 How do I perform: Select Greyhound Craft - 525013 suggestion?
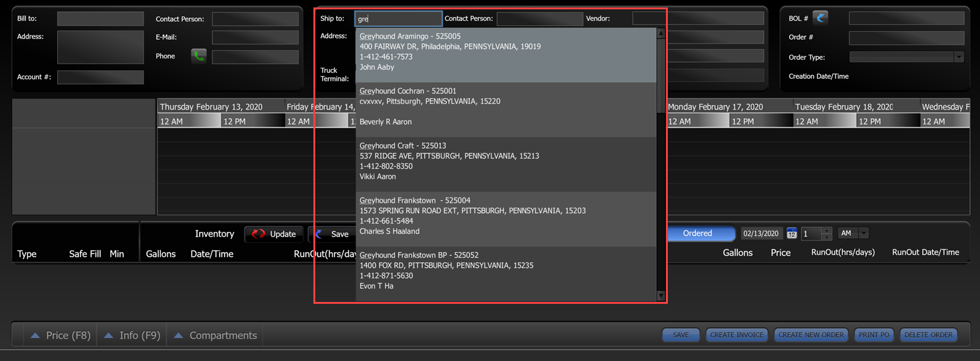(x=506, y=165)
